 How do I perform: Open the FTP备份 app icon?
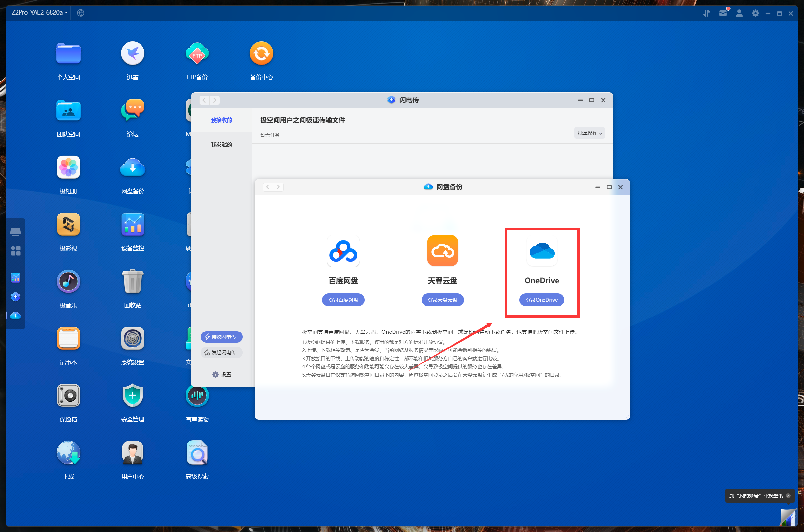coord(197,53)
